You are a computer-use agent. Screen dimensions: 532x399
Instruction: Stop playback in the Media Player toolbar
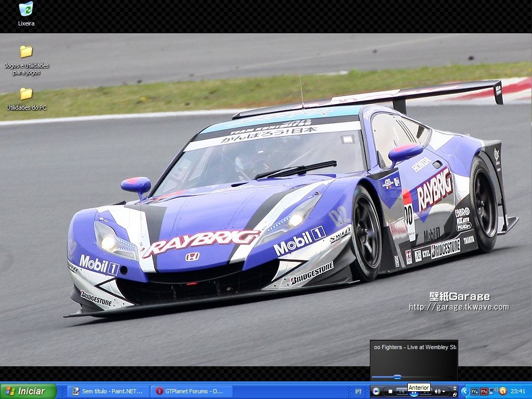[390, 392]
